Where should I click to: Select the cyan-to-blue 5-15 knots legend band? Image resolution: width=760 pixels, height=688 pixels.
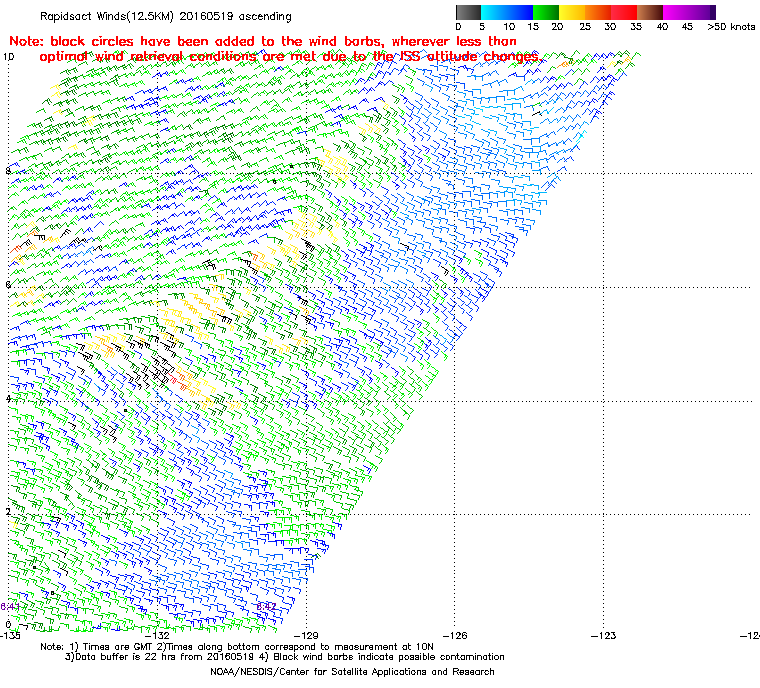[x=507, y=12]
